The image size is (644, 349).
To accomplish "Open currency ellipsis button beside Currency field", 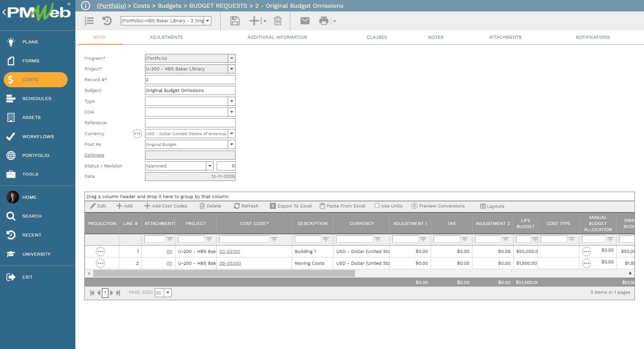I will pyautogui.click(x=137, y=134).
